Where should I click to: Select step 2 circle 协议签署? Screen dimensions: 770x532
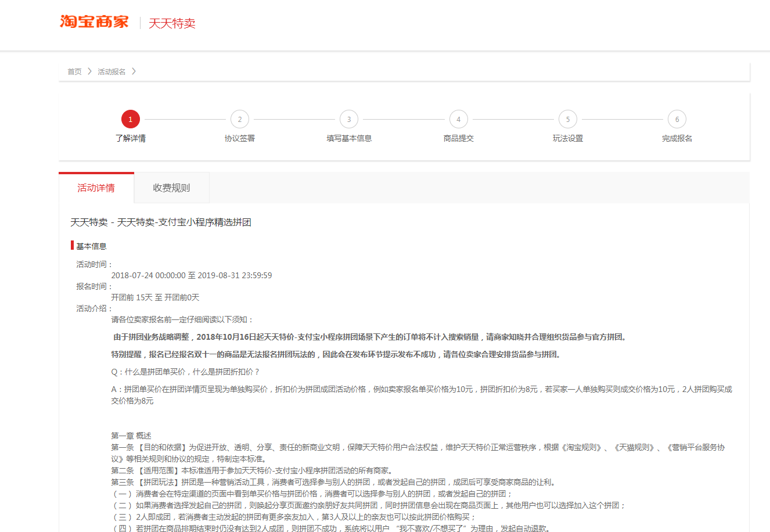point(240,119)
